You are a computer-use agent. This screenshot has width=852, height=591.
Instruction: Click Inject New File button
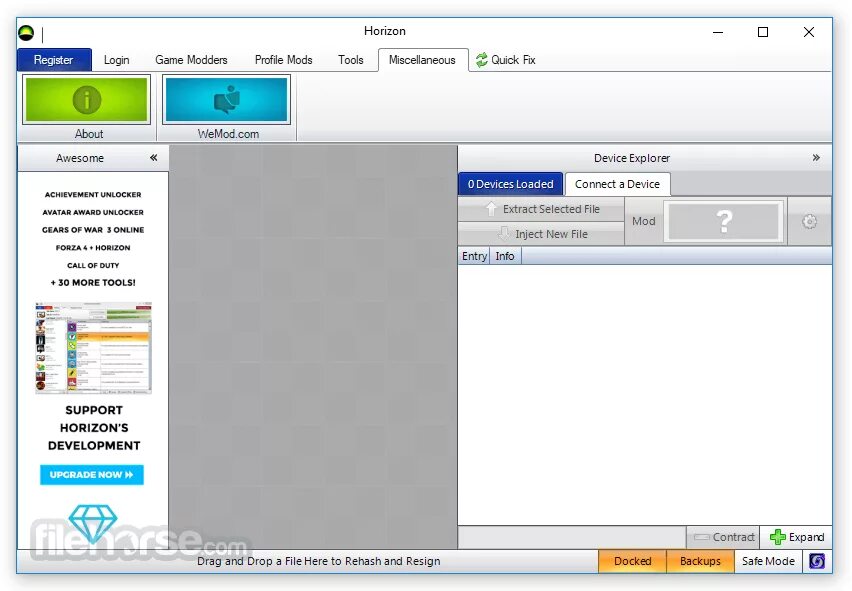coord(542,234)
